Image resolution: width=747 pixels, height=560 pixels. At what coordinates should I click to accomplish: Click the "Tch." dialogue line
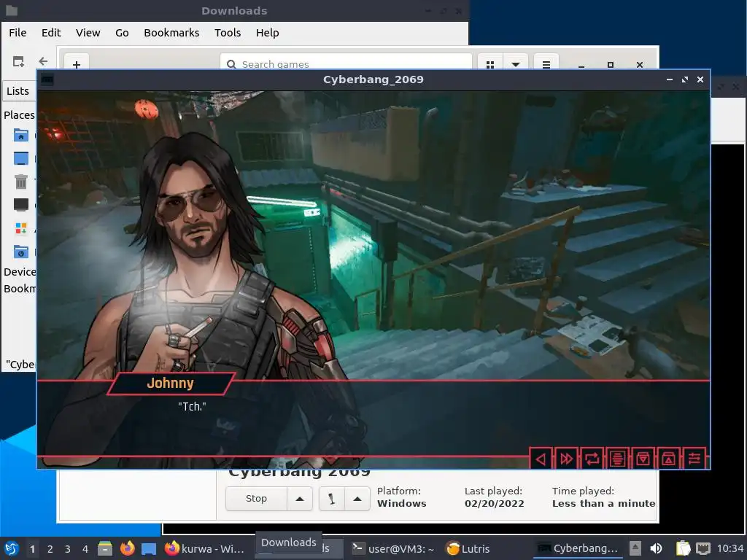coord(192,406)
